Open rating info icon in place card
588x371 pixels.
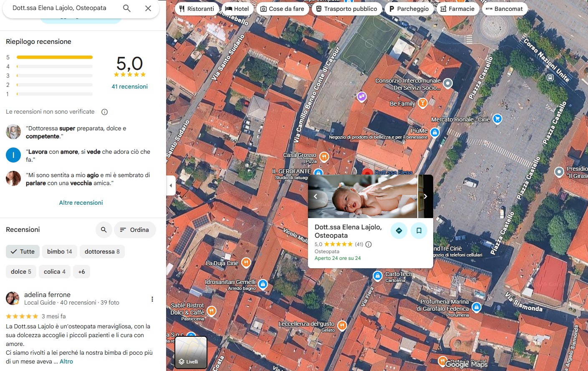click(368, 244)
